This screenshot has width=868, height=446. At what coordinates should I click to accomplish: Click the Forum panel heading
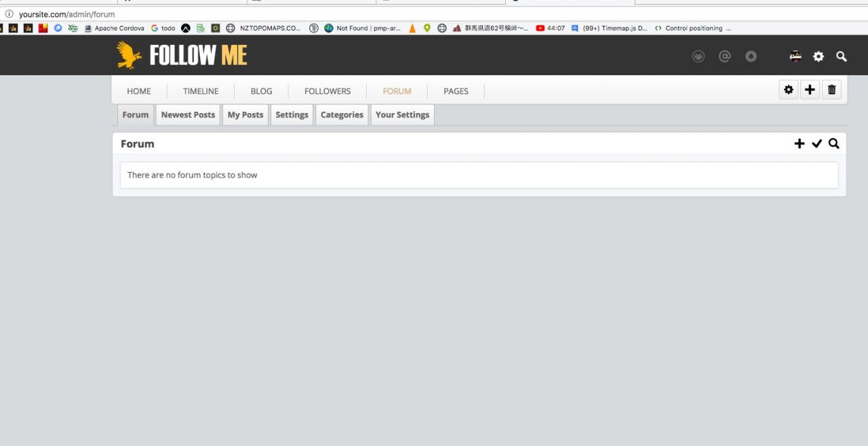coord(138,144)
